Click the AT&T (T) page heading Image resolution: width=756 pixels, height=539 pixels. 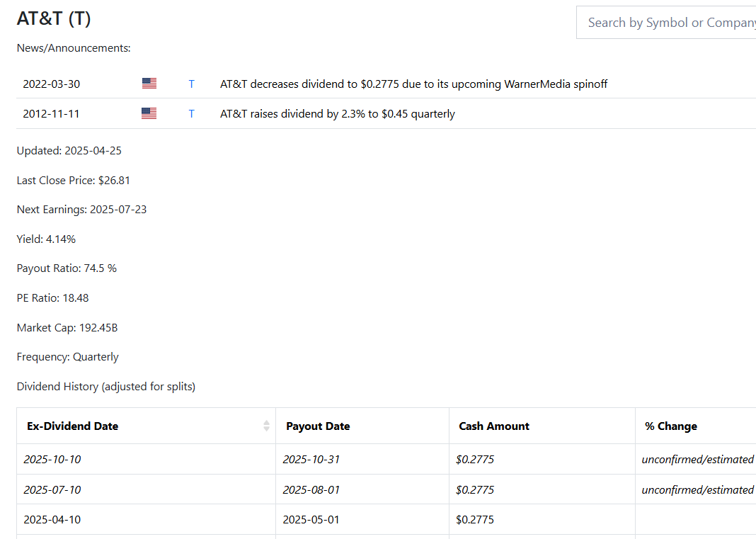[54, 19]
